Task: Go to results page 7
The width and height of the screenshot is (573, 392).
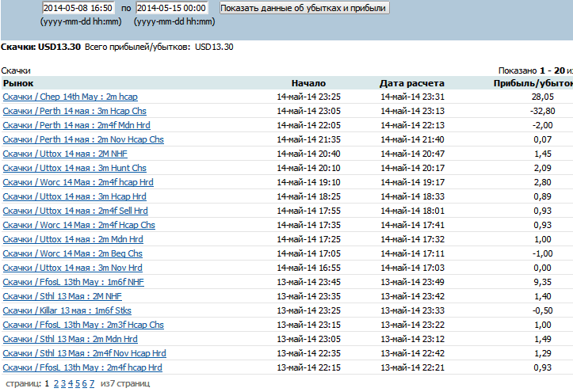Action: coord(92,383)
